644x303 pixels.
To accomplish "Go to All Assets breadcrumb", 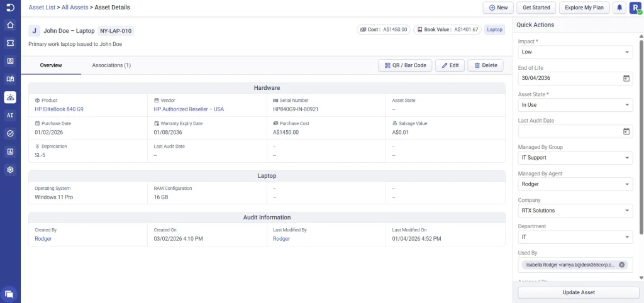I will (x=75, y=8).
